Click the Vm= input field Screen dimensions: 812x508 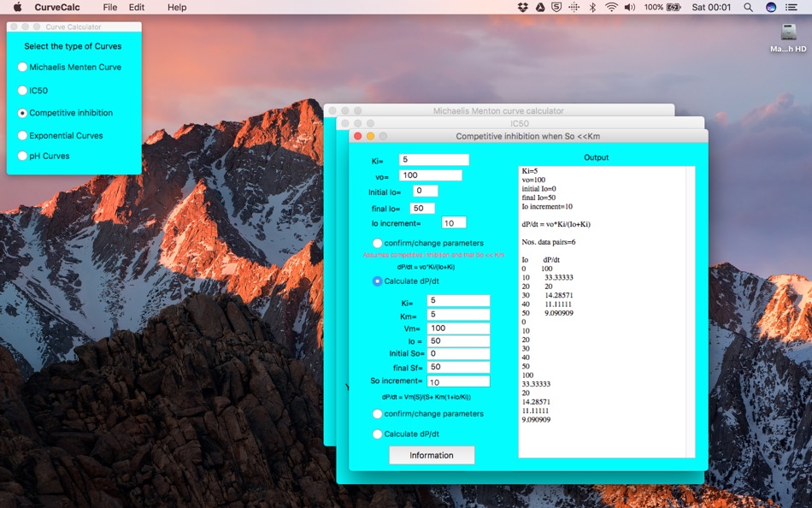point(458,328)
